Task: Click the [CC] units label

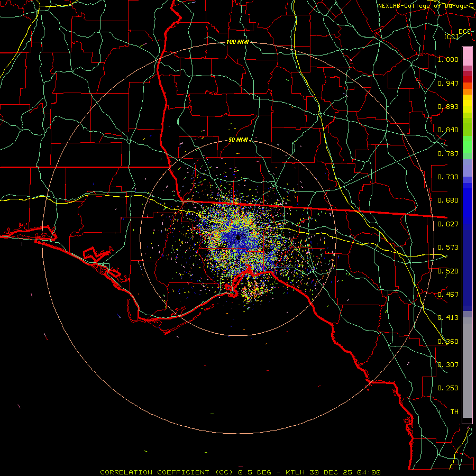Action: 452,36
